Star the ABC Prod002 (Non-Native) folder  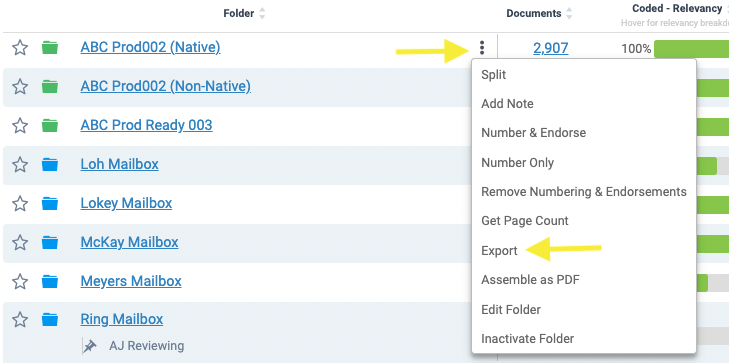point(20,86)
